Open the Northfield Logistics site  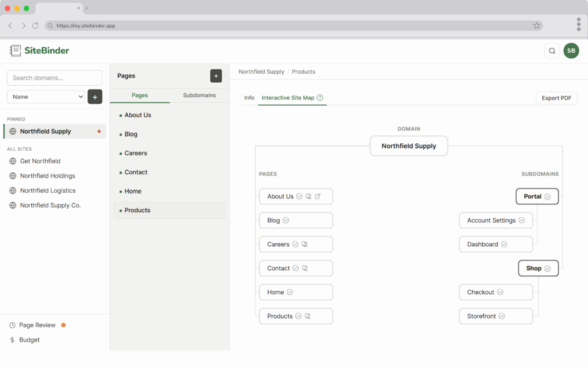click(55, 191)
